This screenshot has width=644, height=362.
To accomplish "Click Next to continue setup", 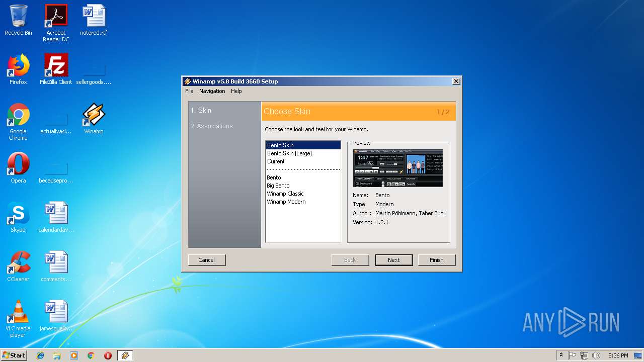I will click(x=394, y=260).
